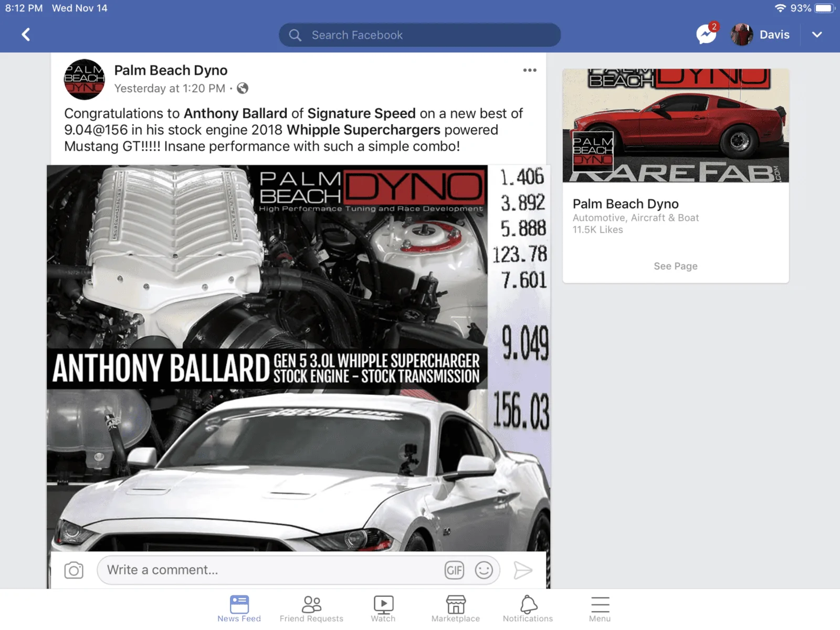This screenshot has width=840, height=630.
Task: Tap the battery status indicator
Action: coord(825,8)
